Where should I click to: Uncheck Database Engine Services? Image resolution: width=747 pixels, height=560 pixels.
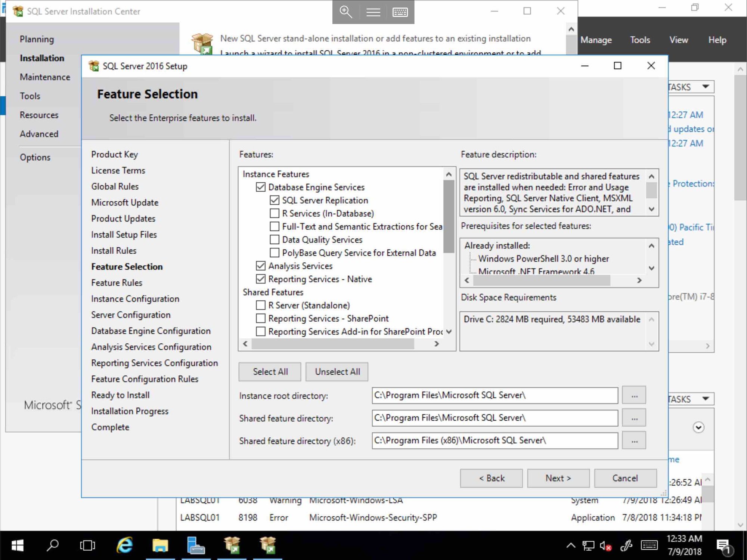(261, 187)
